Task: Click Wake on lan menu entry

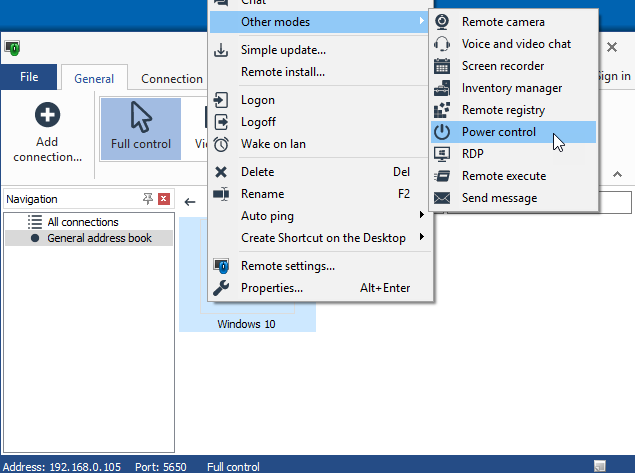Action: pos(273,144)
